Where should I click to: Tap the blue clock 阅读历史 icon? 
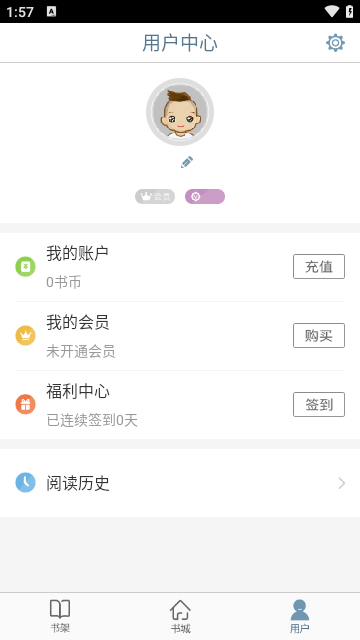pyautogui.click(x=25, y=482)
